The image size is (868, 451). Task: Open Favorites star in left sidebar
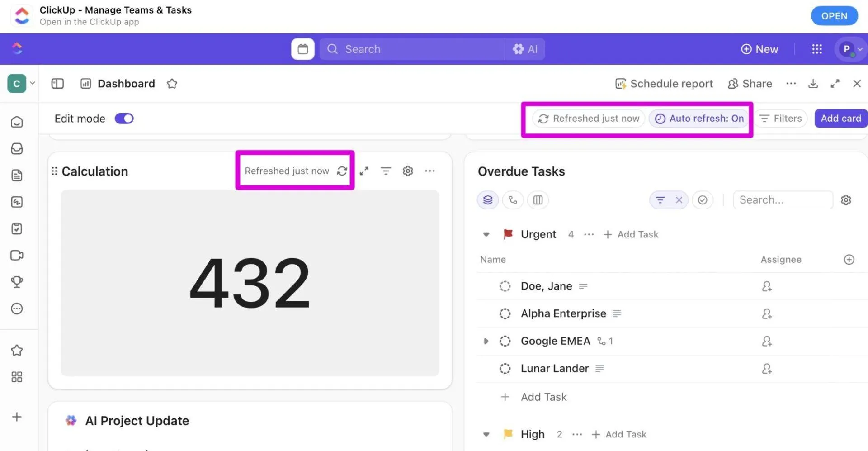(17, 351)
